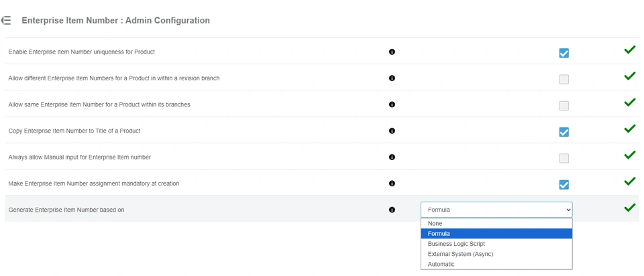
Task: Pick Automatic from the dropdown list
Action: coord(441,264)
